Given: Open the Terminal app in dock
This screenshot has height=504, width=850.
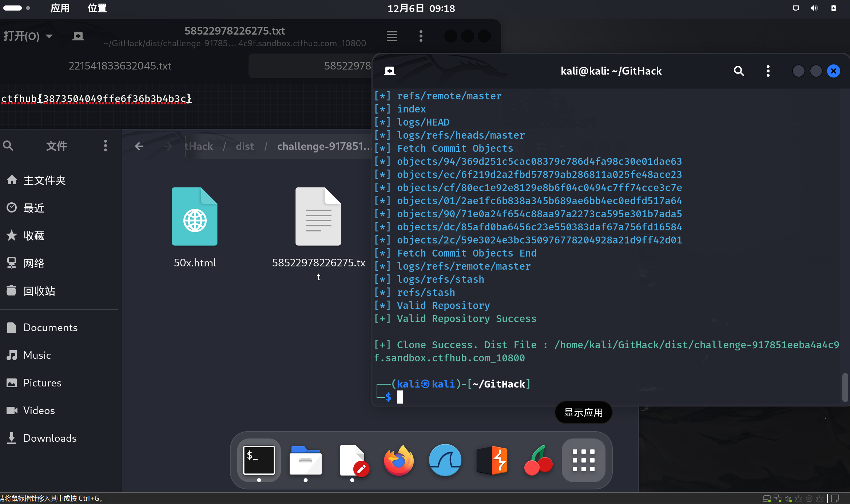Looking at the screenshot, I should (x=259, y=460).
